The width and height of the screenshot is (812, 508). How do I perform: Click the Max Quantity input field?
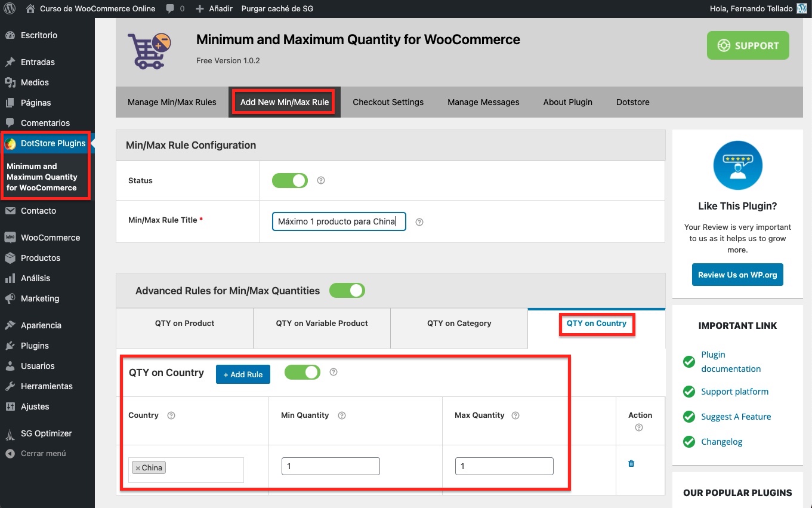[x=504, y=466]
